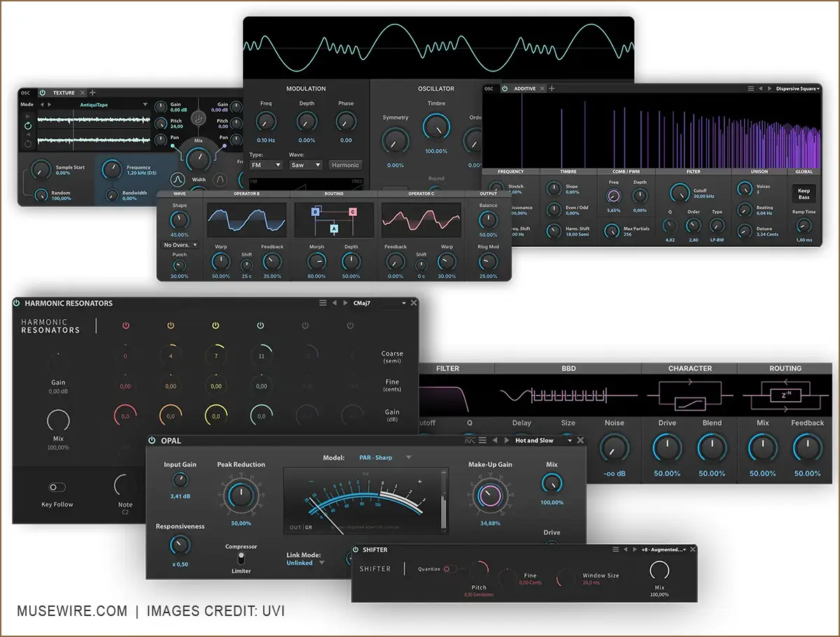
Task: Open the Saw Wave dropdown
Action: 305,165
